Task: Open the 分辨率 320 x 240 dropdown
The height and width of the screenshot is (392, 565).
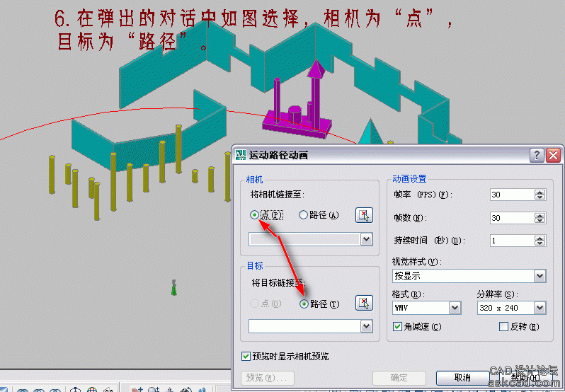Action: click(x=540, y=308)
